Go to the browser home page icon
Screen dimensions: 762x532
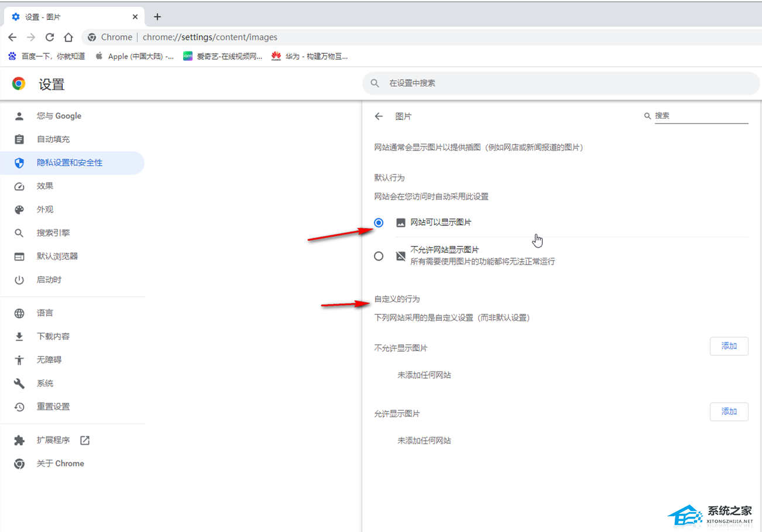click(68, 37)
